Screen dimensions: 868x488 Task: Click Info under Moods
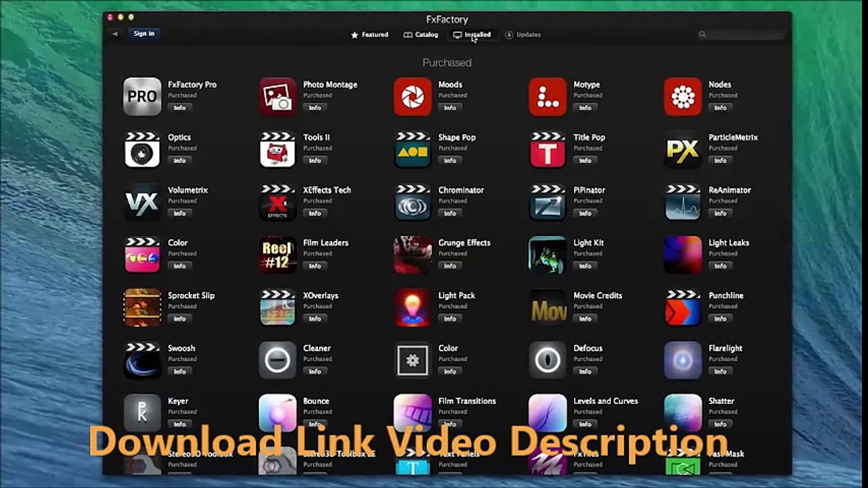(450, 108)
